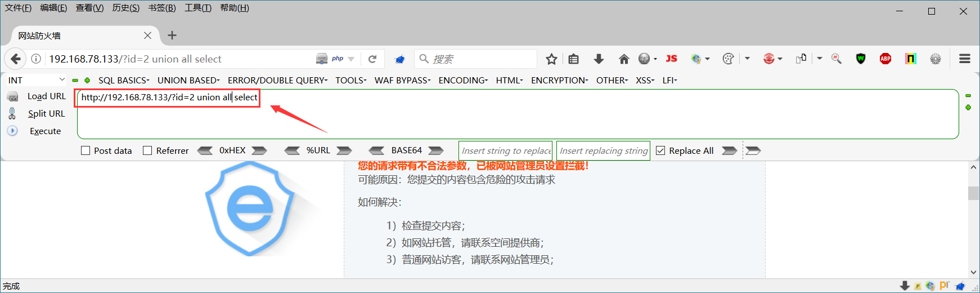Viewport: 980px width, 293px height.
Task: Click the Insert string to replace field
Action: pos(506,150)
